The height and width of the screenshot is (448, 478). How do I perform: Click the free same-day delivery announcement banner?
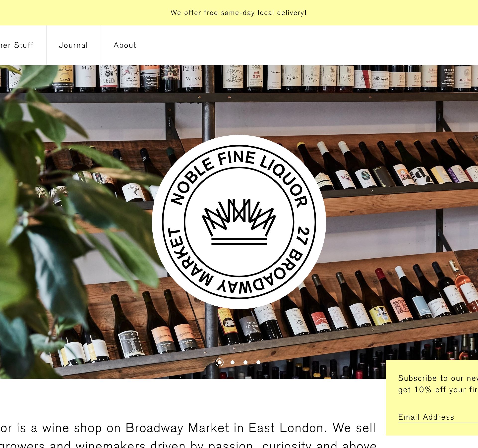click(x=239, y=13)
